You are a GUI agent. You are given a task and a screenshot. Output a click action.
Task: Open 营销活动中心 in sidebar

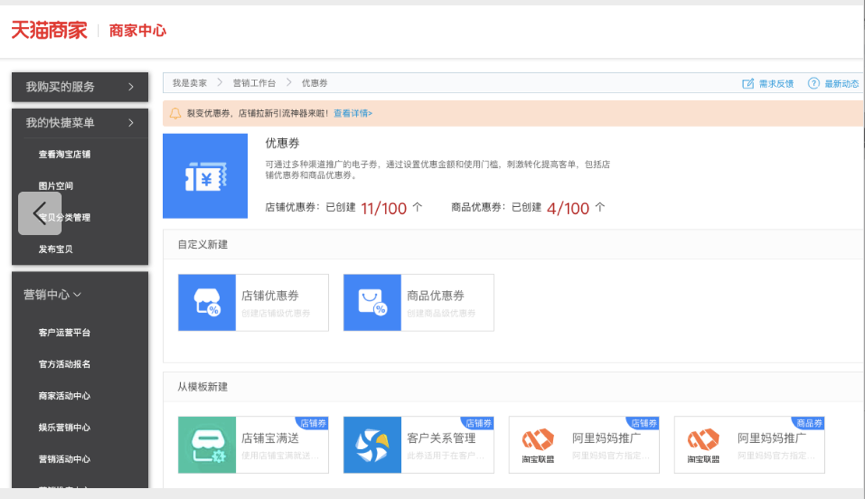pyautogui.click(x=64, y=459)
